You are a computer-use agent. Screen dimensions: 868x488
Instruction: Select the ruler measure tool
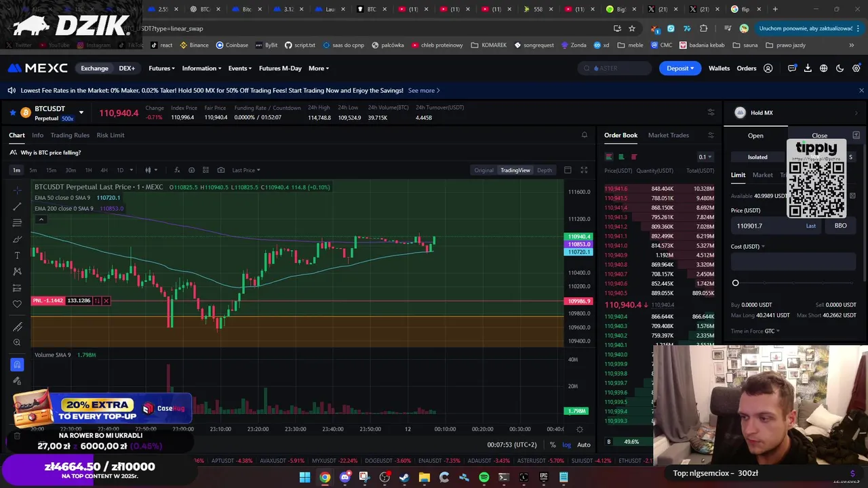17,327
